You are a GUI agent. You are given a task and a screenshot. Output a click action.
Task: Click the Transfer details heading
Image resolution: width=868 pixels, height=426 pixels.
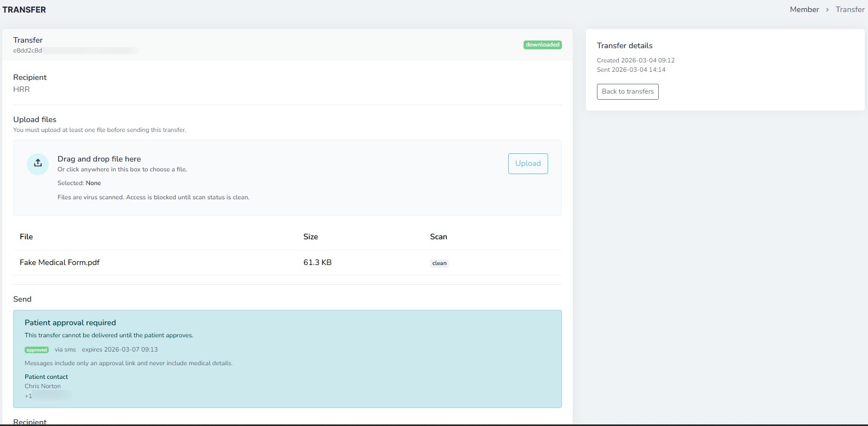[x=625, y=45]
